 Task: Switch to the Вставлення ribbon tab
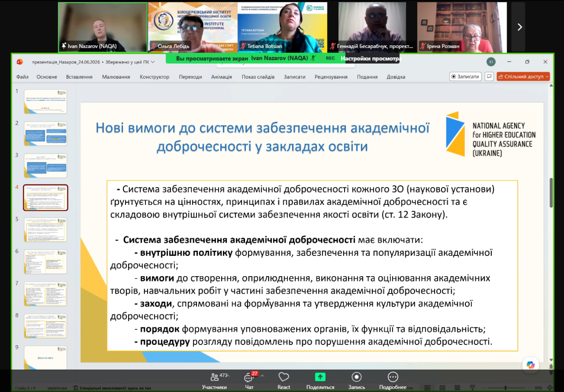coord(79,77)
